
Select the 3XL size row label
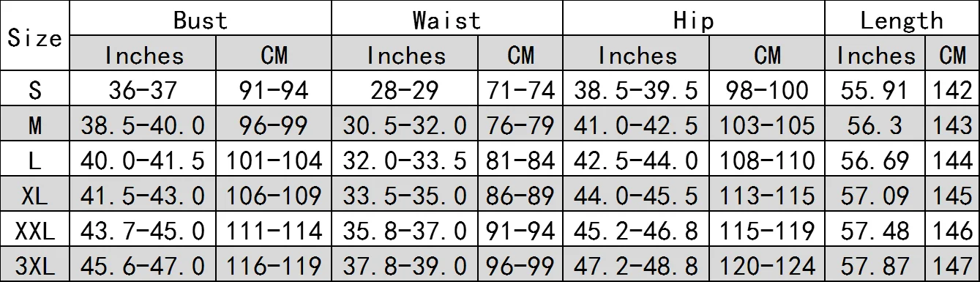click(34, 265)
